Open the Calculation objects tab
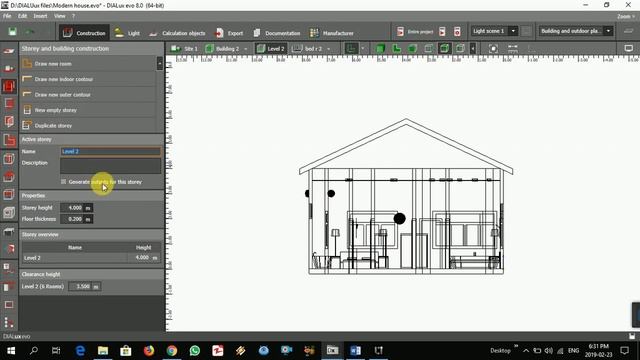The height and width of the screenshot is (360, 640). [177, 33]
